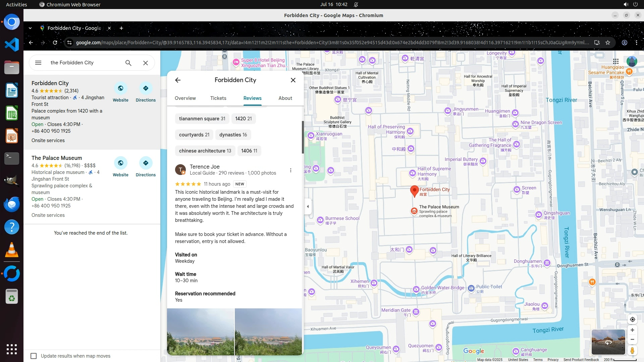The width and height of the screenshot is (644, 362).
Task: Collapse the side panel with arrow handle
Action: pyautogui.click(x=308, y=206)
